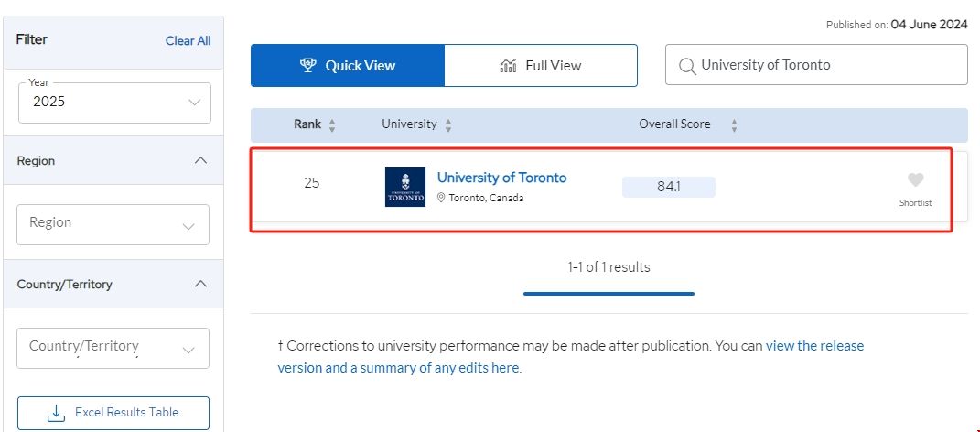Switch to the Full View tab
The image size is (980, 432).
541,65
